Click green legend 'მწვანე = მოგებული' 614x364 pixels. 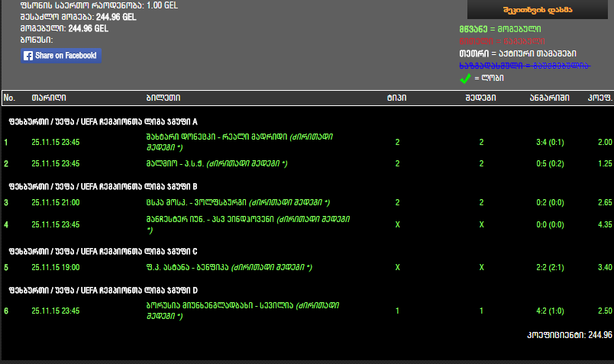tap(500, 29)
